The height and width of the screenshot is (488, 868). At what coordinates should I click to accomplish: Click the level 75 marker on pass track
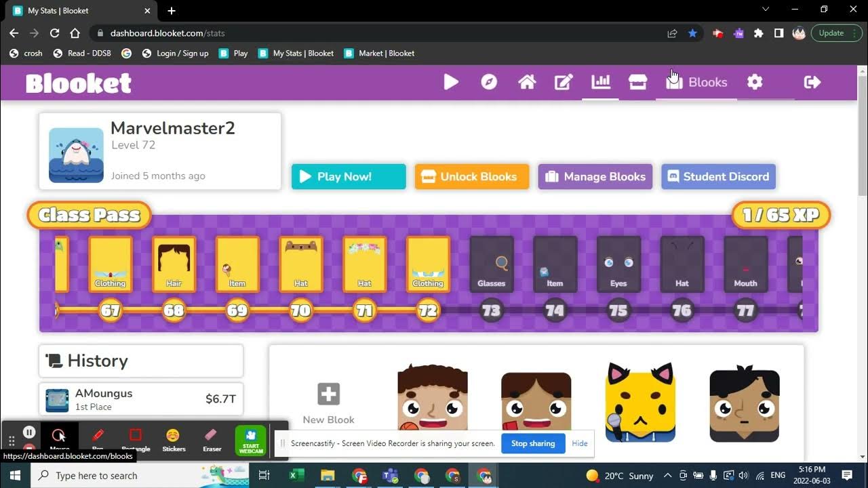click(618, 311)
